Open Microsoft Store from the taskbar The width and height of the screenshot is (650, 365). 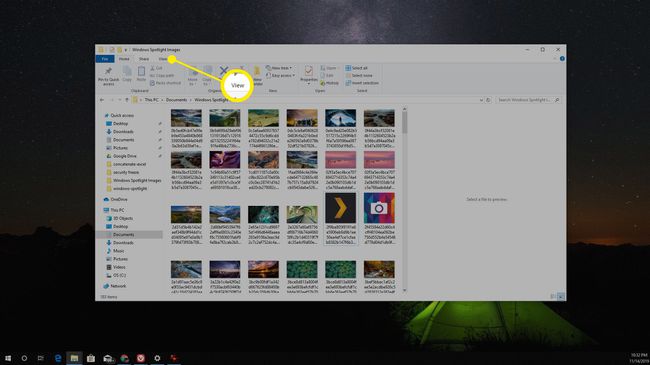pyautogui.click(x=91, y=358)
